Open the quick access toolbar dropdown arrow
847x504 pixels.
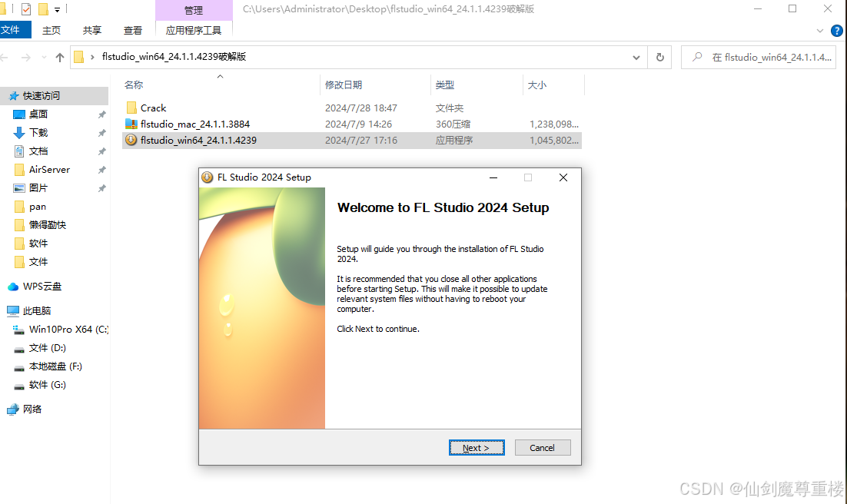tap(58, 10)
